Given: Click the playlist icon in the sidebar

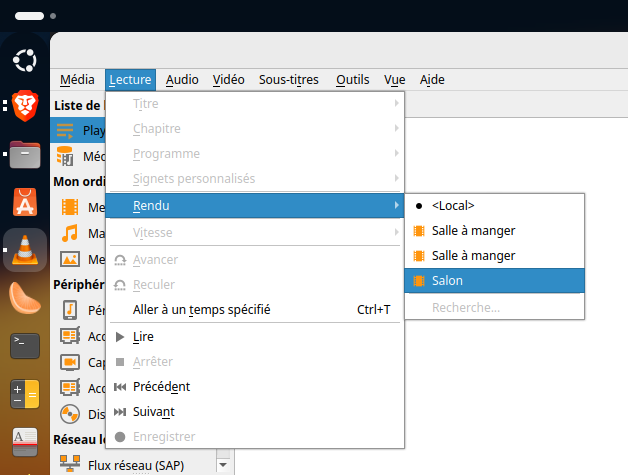Looking at the screenshot, I should pos(67,130).
